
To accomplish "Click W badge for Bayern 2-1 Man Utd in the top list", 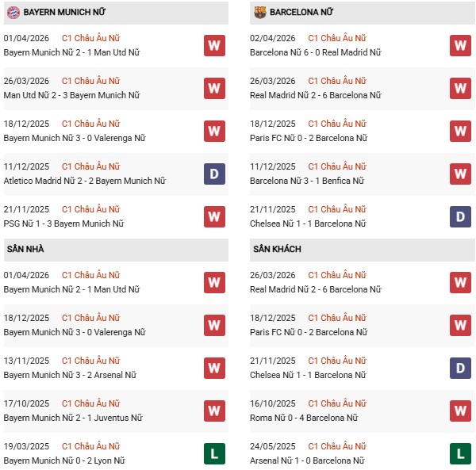I will click(x=213, y=45).
